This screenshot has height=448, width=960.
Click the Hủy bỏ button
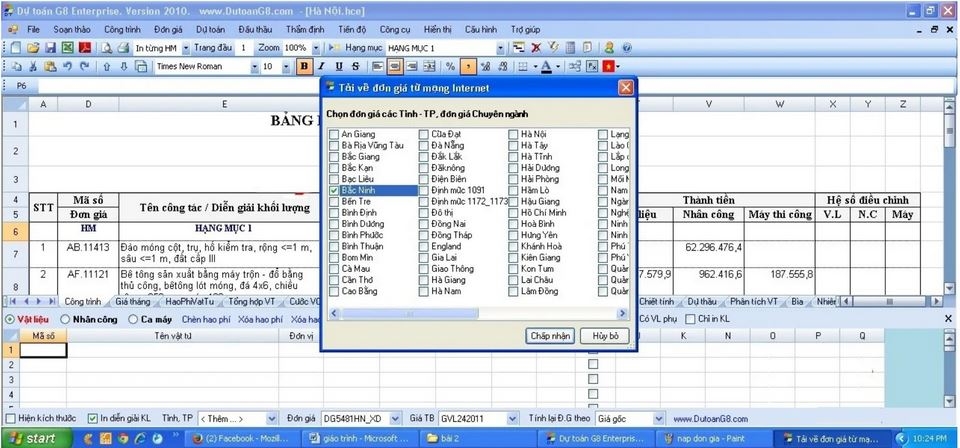point(604,336)
